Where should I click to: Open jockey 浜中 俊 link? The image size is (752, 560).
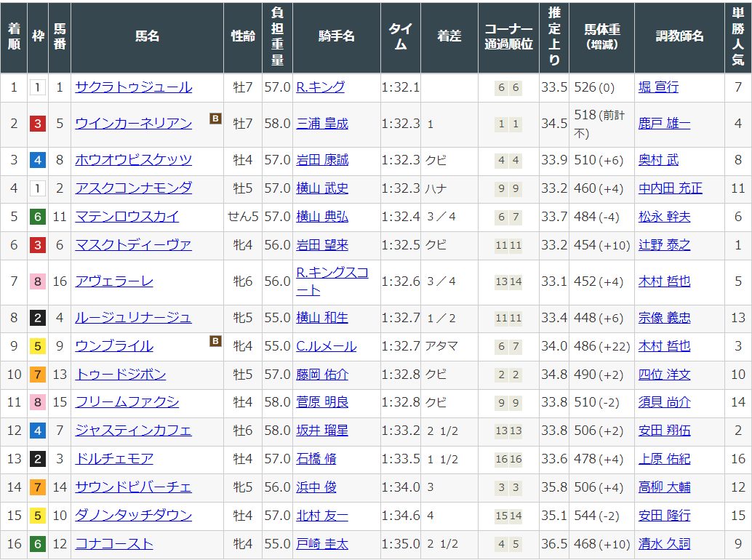(x=316, y=487)
